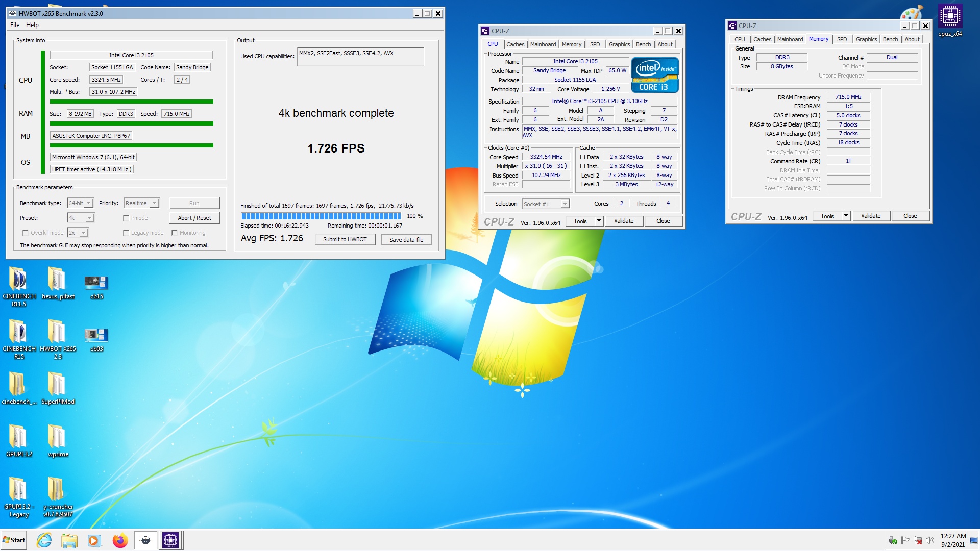Launch the cb03 desktop shortcut

96,340
